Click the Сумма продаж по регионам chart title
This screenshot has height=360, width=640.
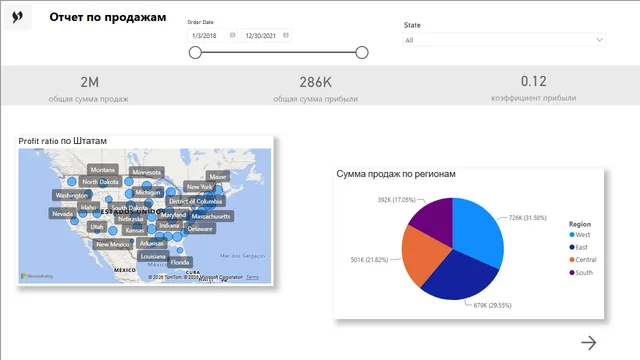point(396,174)
